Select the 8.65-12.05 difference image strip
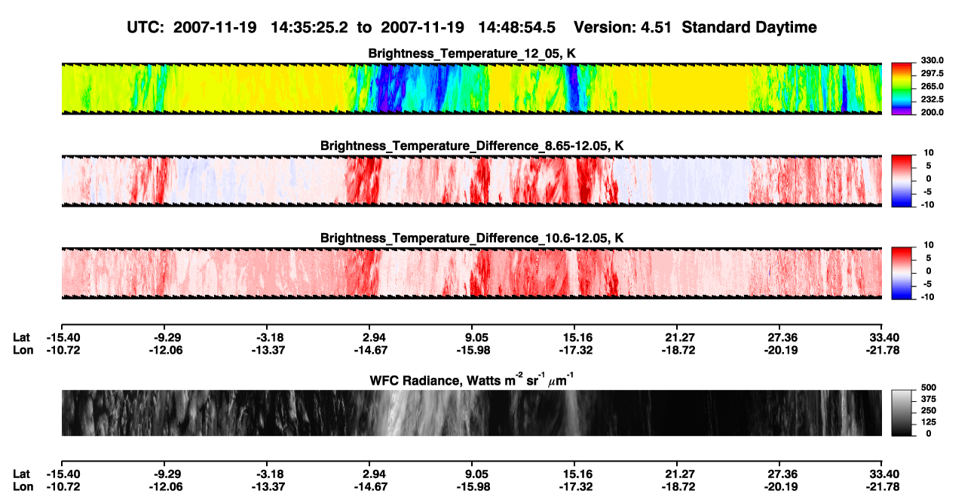This screenshot has height=503, width=980. 471,181
